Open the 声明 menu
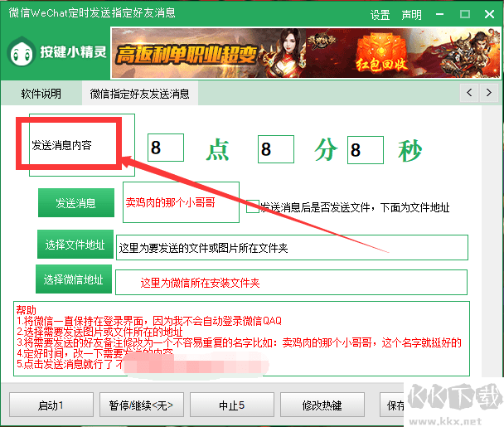The height and width of the screenshot is (427, 504). coord(411,15)
